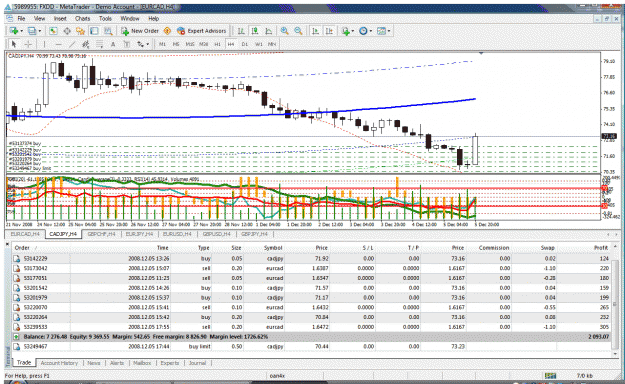
Task: Open the File menu
Action: [21, 18]
